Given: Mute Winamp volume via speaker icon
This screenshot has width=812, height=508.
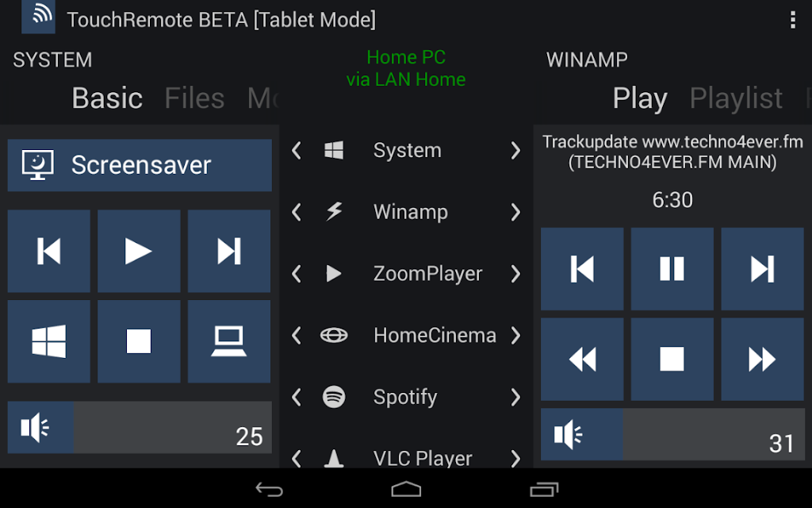Looking at the screenshot, I should click(x=581, y=434).
